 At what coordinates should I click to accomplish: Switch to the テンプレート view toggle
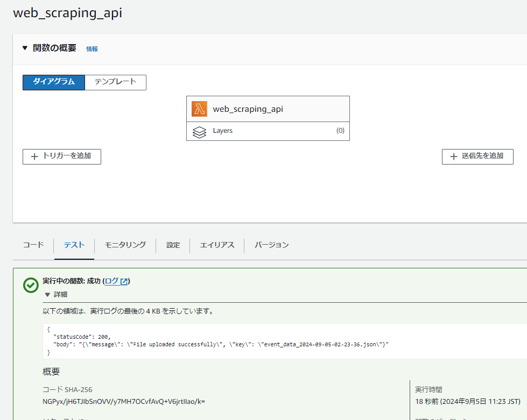[115, 82]
